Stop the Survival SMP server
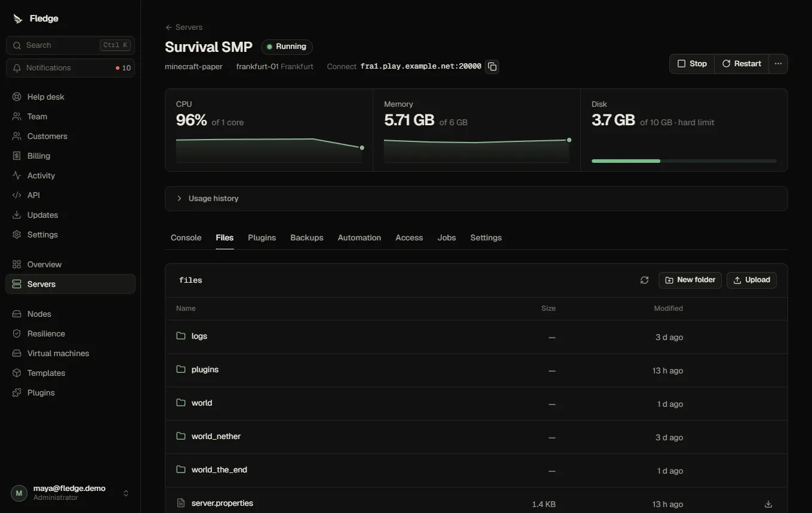 coord(692,64)
